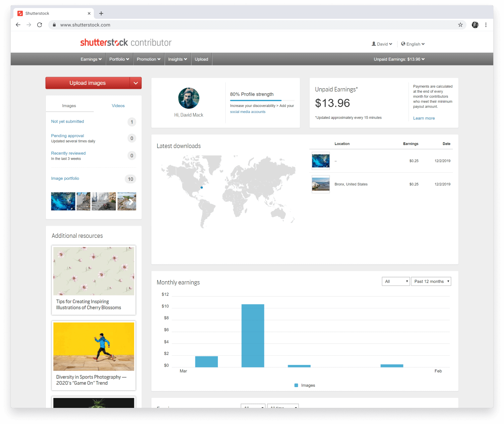
Task: Click the Not yet submitted count badge 1
Action: (132, 122)
